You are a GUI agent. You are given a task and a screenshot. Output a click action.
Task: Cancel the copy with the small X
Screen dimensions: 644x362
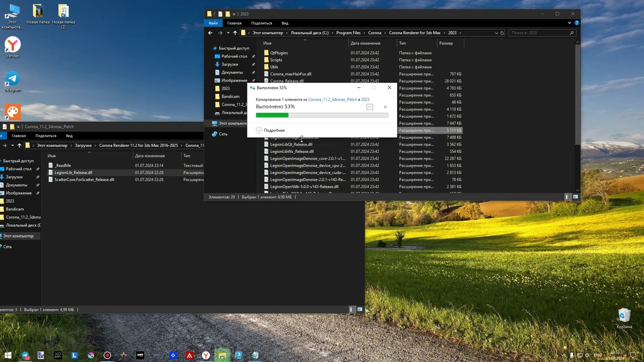[385, 107]
